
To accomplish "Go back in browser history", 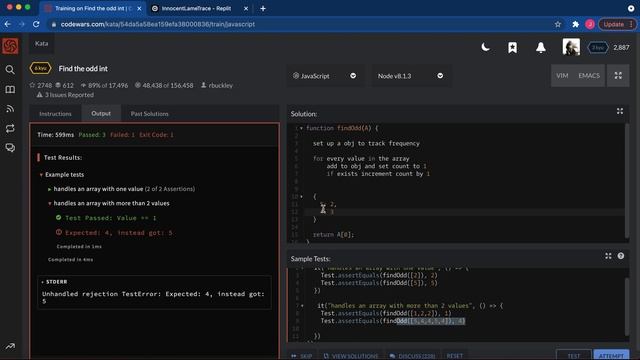I will point(7,24).
